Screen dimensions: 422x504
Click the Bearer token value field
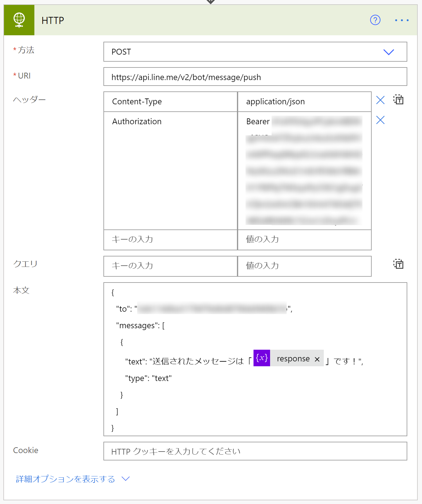(304, 171)
